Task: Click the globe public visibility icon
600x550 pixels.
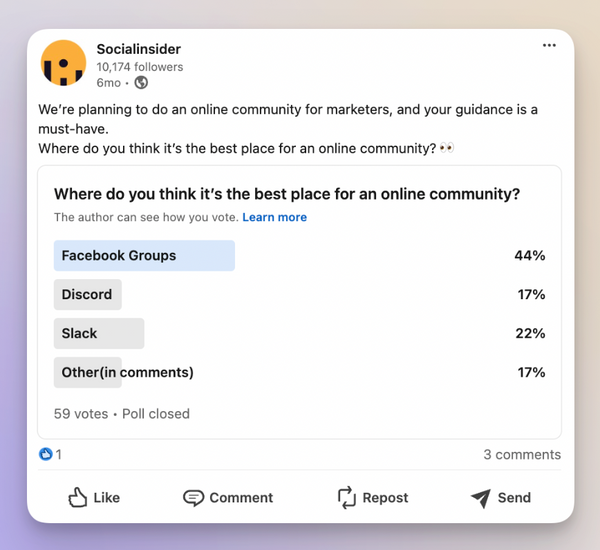Action: click(x=141, y=83)
